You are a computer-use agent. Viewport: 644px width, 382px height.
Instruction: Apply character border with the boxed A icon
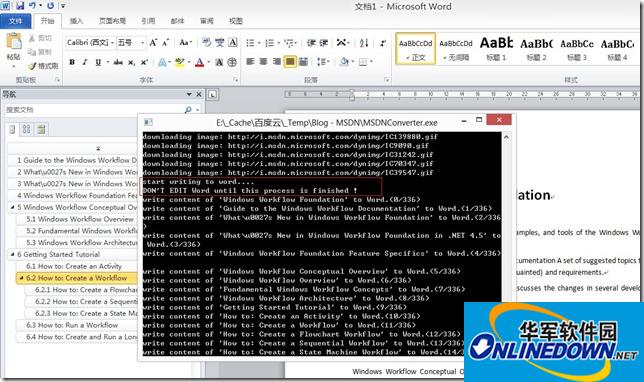point(232,42)
